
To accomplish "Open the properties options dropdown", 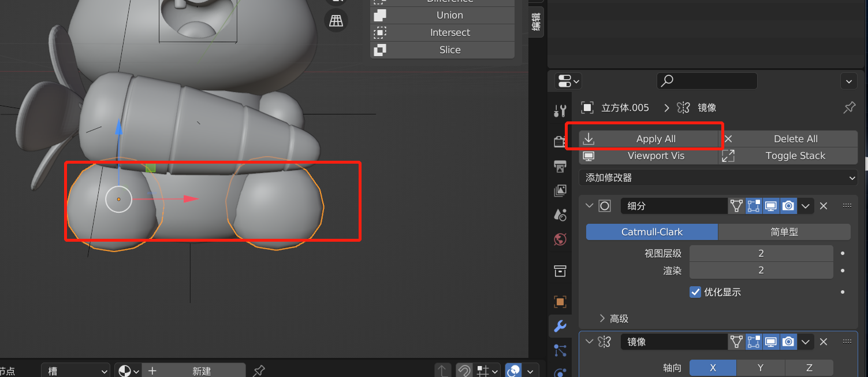I will (848, 81).
